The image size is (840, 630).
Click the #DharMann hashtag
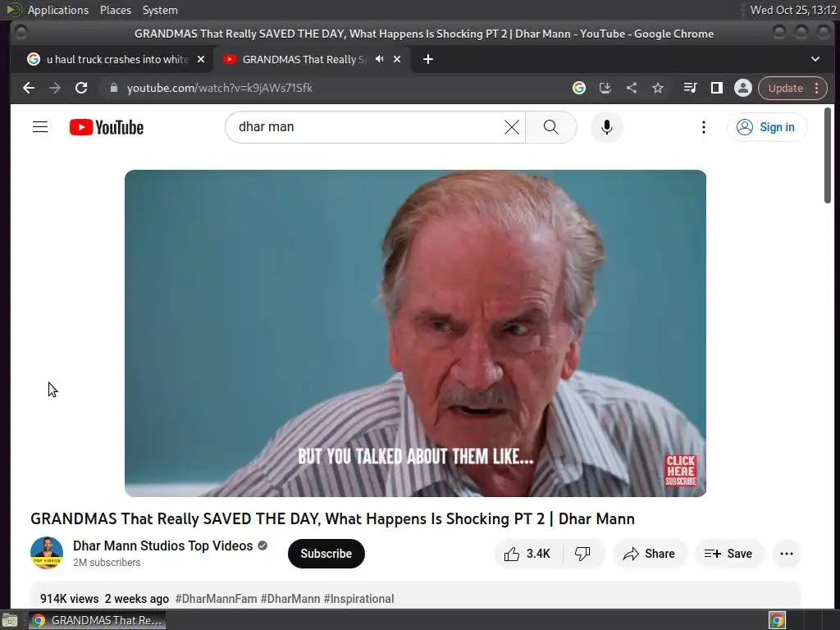coord(290,598)
